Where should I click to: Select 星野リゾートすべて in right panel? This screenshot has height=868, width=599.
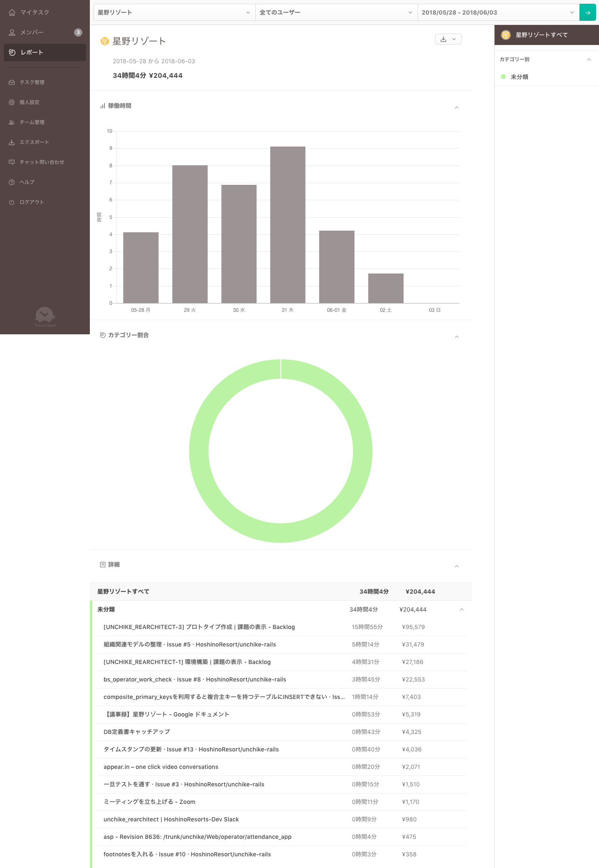point(547,35)
